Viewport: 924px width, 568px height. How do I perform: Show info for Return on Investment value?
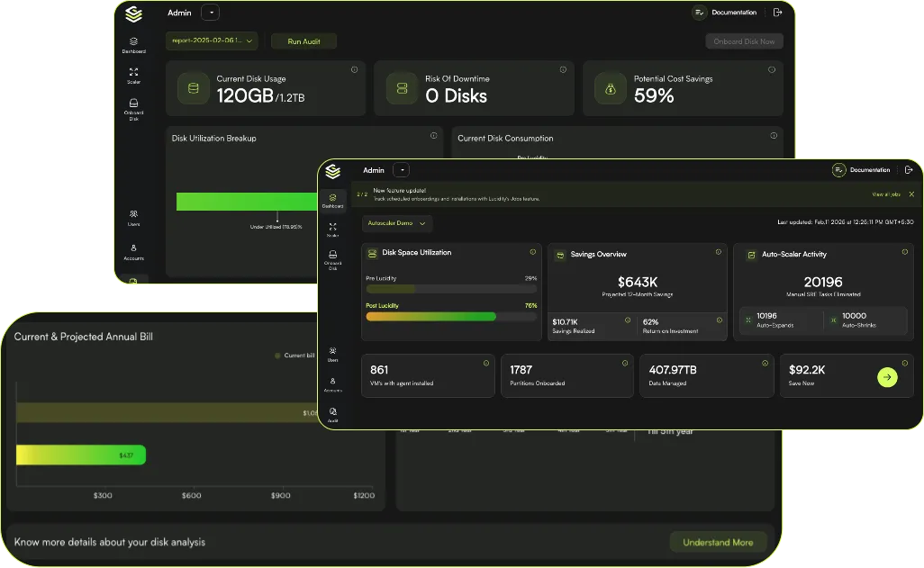[x=719, y=320]
